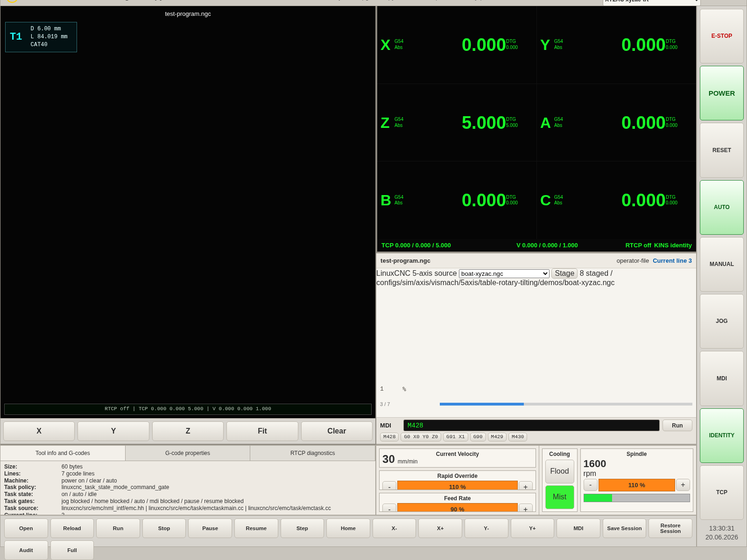Set preview to Y view
This screenshot has width=747, height=560.
[x=113, y=431]
